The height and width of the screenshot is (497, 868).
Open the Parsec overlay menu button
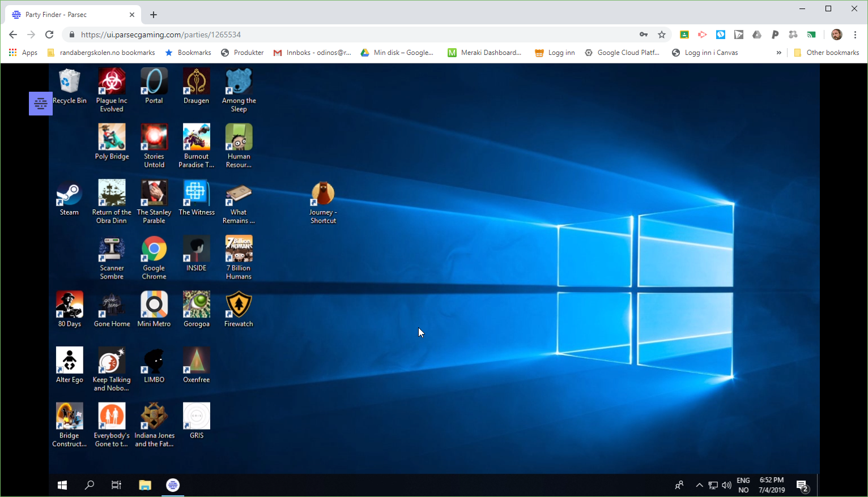[x=41, y=104]
